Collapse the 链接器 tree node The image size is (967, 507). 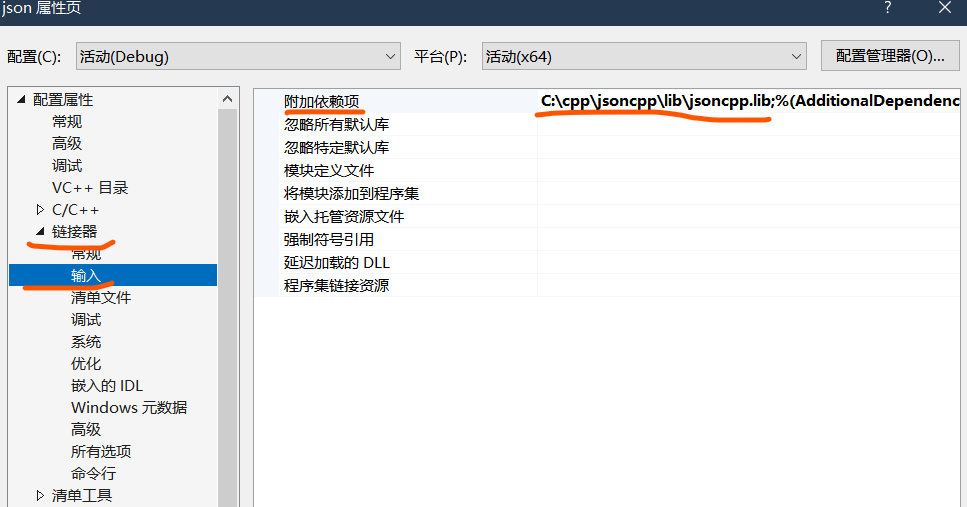(x=41, y=231)
